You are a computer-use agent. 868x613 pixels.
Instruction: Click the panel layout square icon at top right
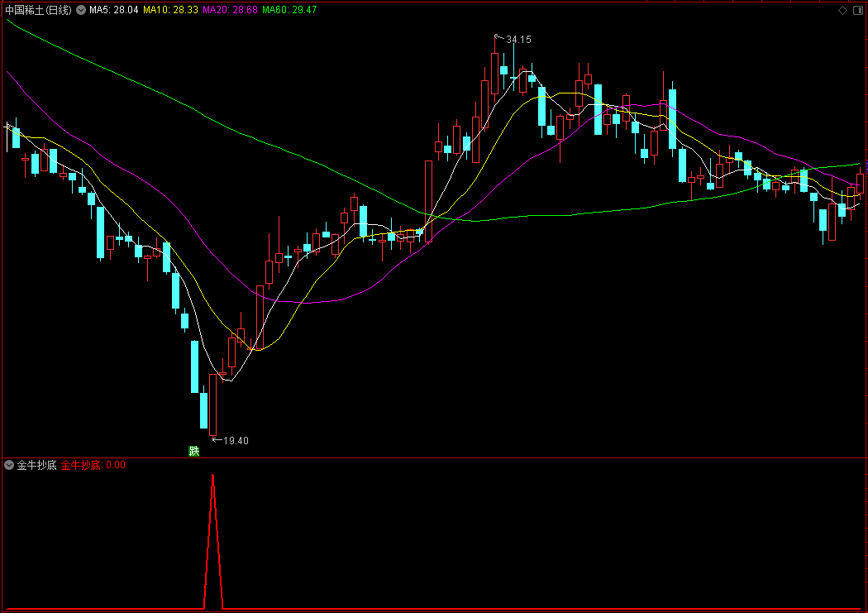pyautogui.click(x=858, y=10)
